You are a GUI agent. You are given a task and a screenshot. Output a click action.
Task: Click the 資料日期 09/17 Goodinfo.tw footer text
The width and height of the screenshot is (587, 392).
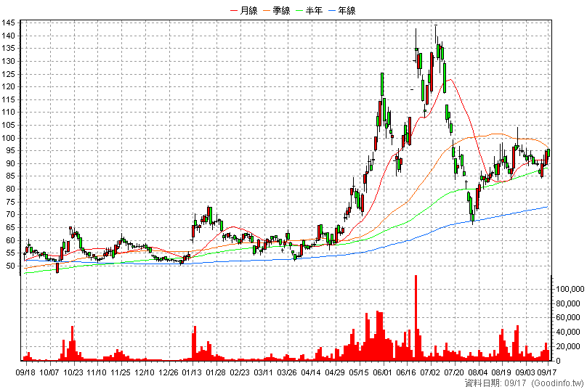[524, 383]
